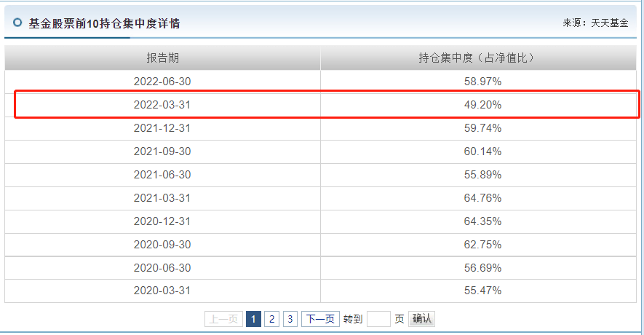The height and width of the screenshot is (335, 644).
Task: Click the 来源：天天基金 source text
Action: [595, 23]
